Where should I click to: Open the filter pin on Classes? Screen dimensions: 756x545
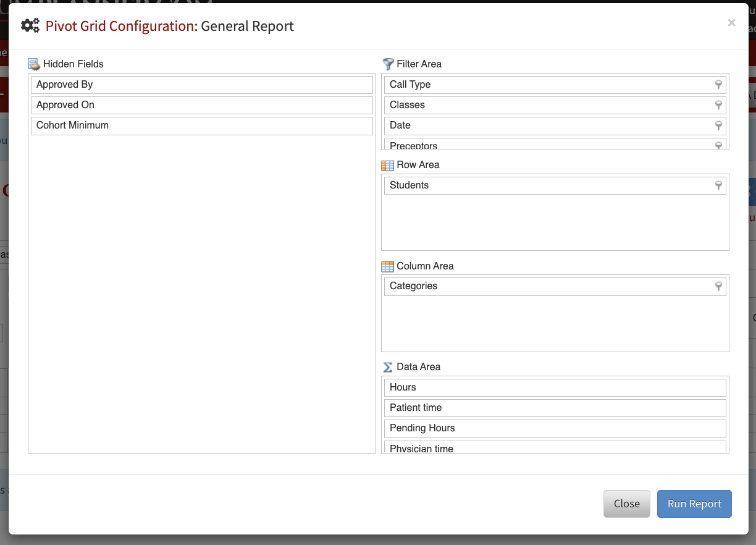pyautogui.click(x=718, y=105)
